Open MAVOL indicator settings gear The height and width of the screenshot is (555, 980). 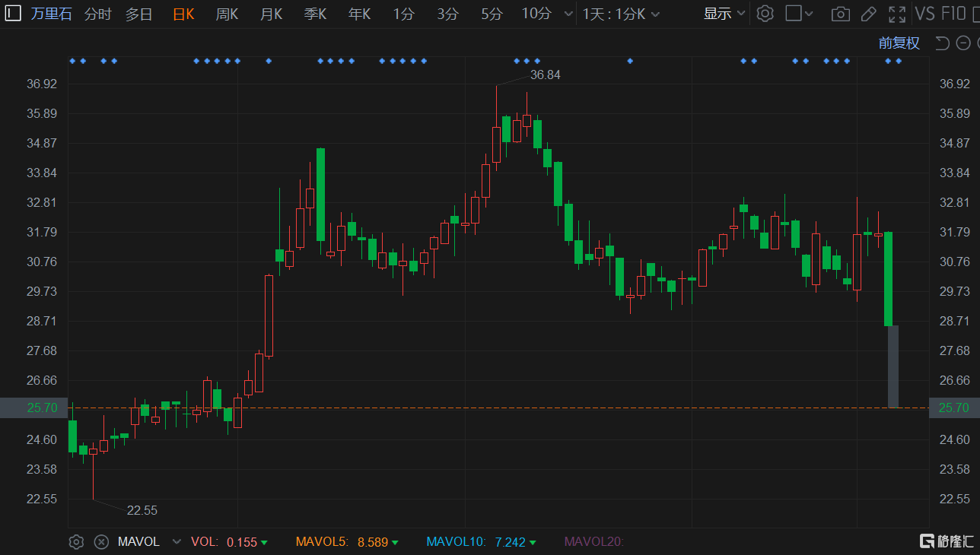76,542
